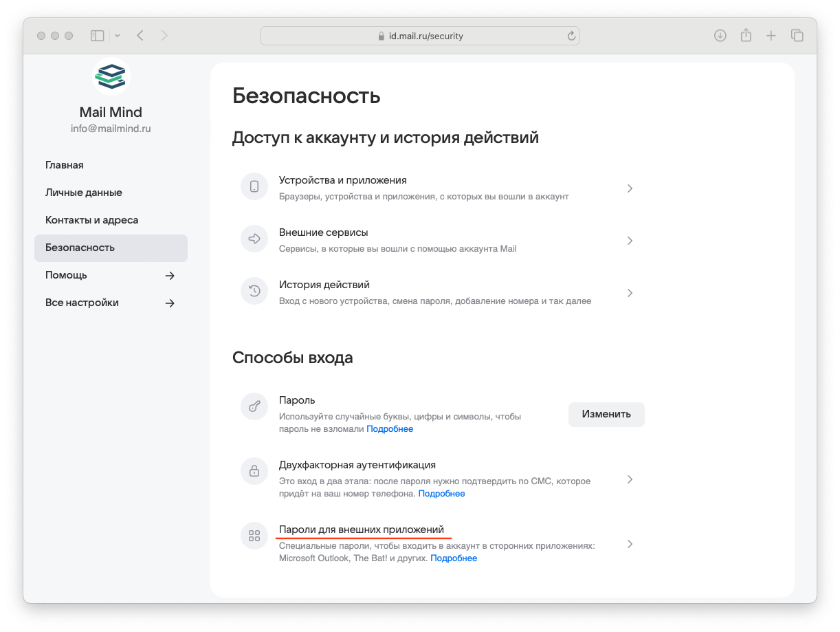This screenshot has height=632, width=840.
Task: Open Контакты и адреса menu item
Action: point(91,220)
